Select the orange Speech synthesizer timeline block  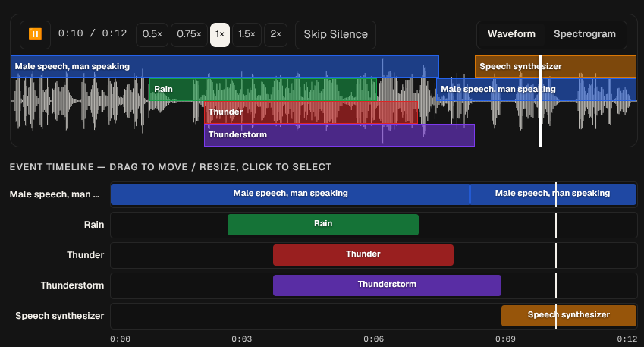coord(569,316)
